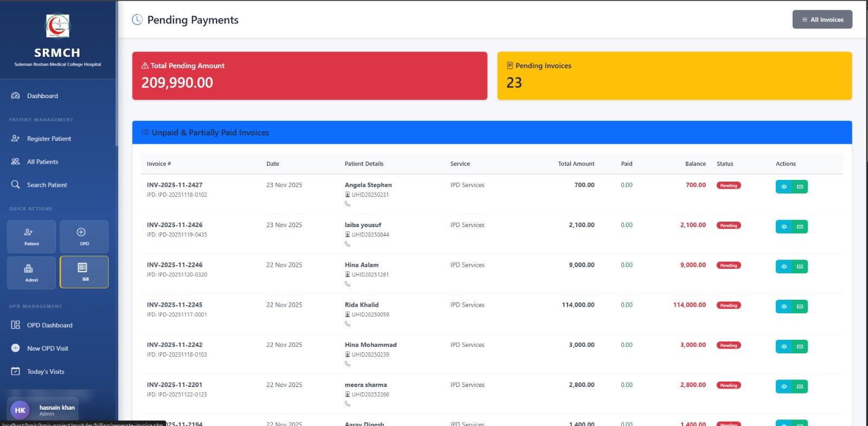Click the Total Amount column header
The image size is (868, 426).
[576, 164]
